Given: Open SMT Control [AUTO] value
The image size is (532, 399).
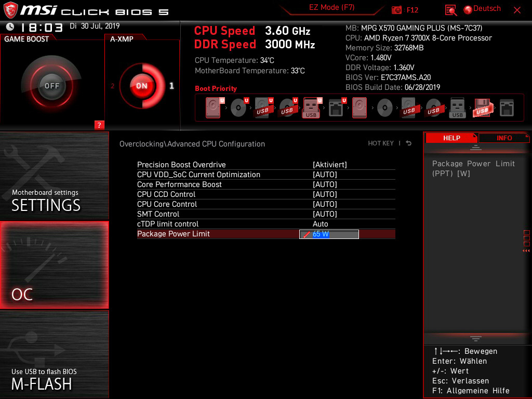Looking at the screenshot, I should [x=325, y=214].
